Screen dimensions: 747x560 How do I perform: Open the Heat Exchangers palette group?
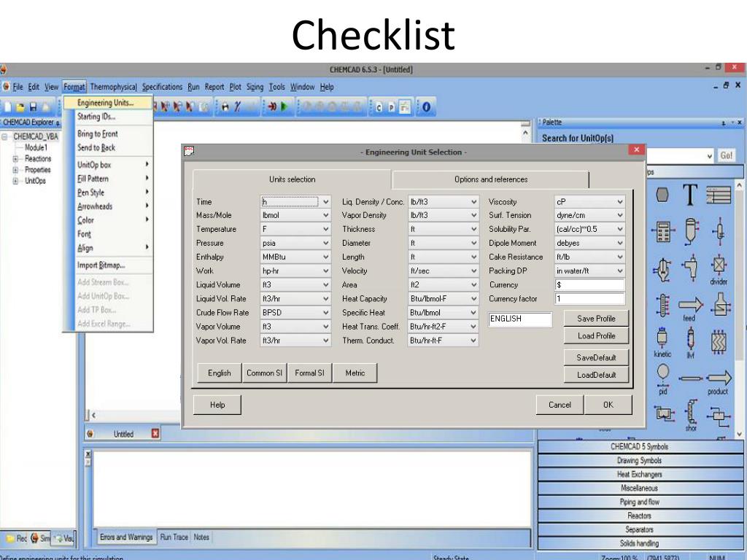(x=640, y=474)
